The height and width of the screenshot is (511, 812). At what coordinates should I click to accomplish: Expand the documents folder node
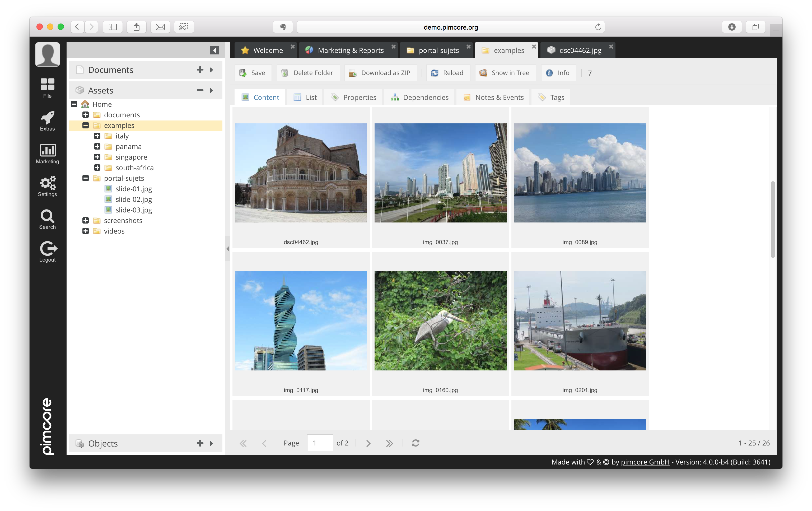tap(86, 115)
